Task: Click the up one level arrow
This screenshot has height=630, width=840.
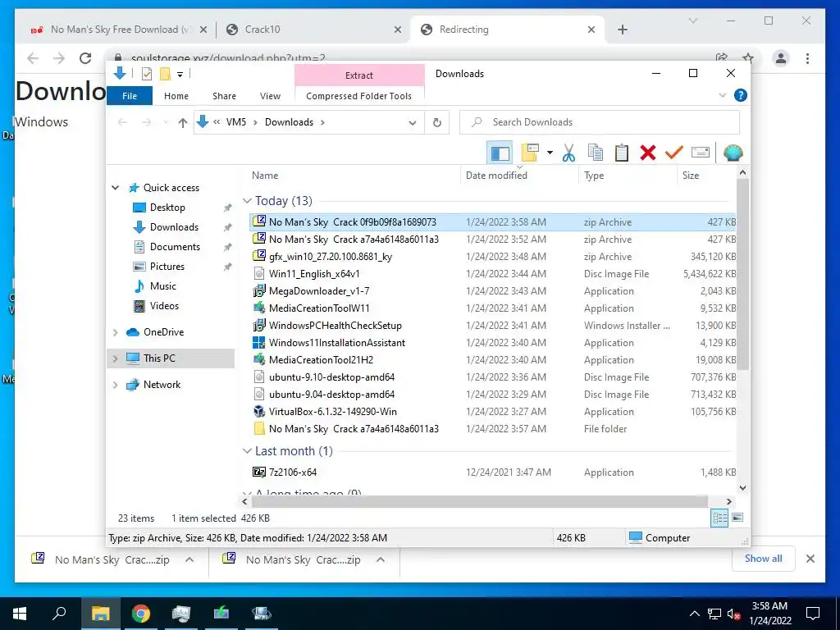Action: tap(183, 123)
